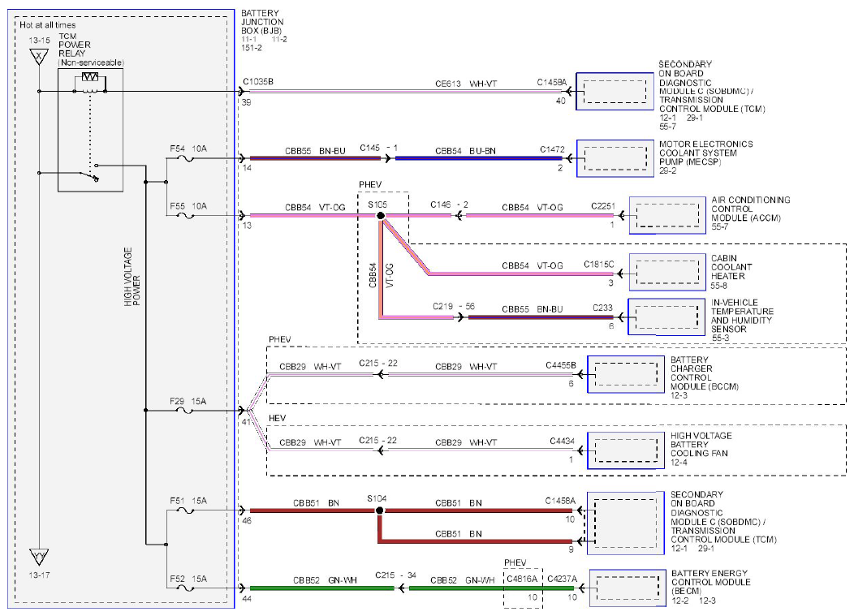This screenshot has width=854, height=616.
Task: Click the F54 10A fuse symbol
Action: (x=186, y=158)
